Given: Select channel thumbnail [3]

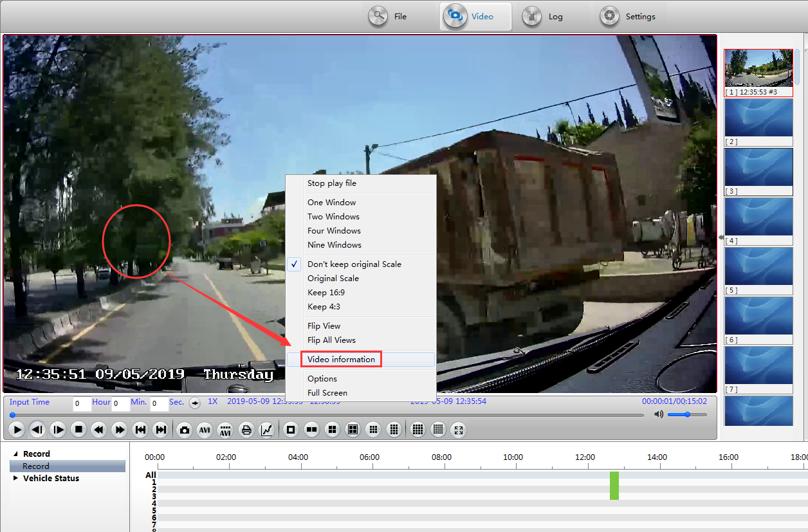Looking at the screenshot, I should [758, 172].
